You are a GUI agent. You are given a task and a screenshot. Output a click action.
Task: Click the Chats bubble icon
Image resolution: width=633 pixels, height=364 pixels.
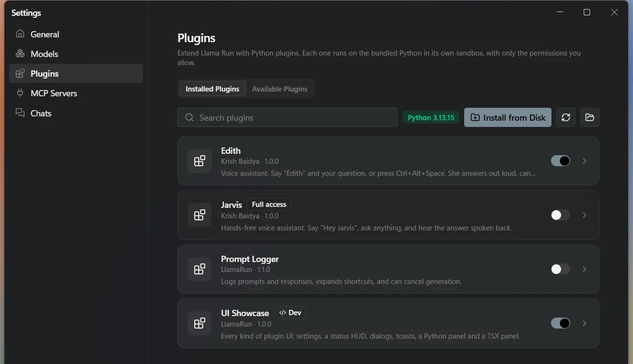(20, 113)
